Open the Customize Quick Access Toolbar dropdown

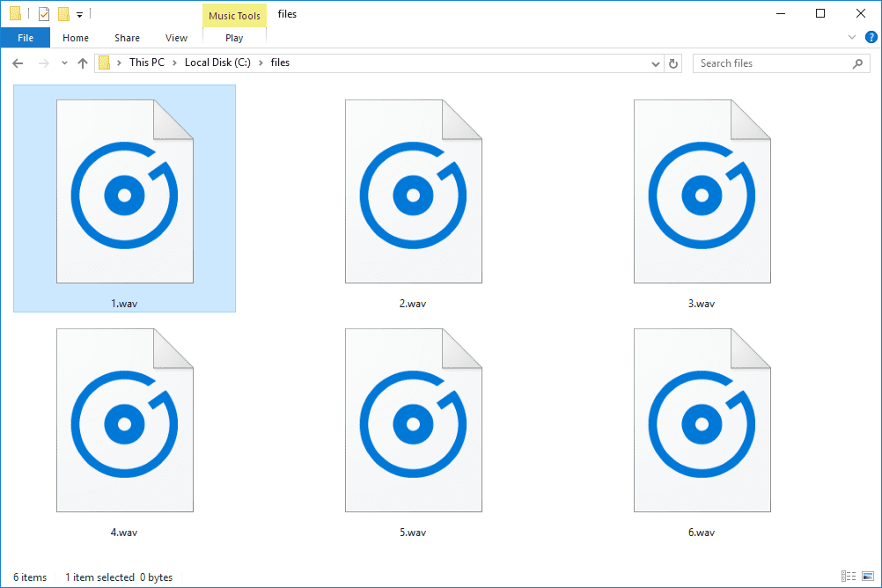coord(79,15)
